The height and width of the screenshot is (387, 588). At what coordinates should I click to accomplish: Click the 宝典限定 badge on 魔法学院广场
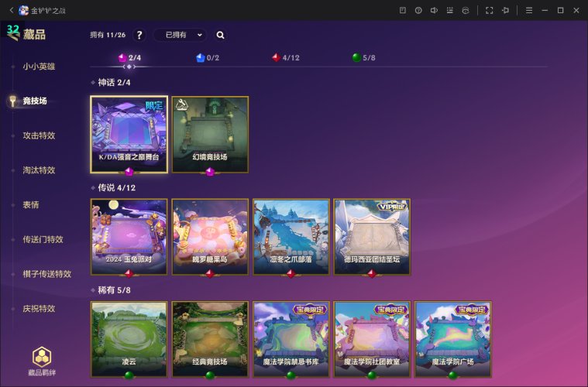(472, 310)
